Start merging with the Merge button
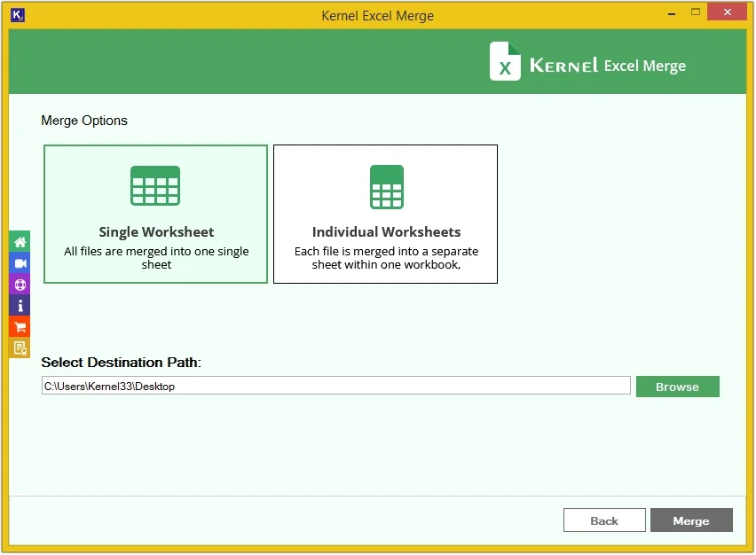The height and width of the screenshot is (555, 756). (x=691, y=520)
